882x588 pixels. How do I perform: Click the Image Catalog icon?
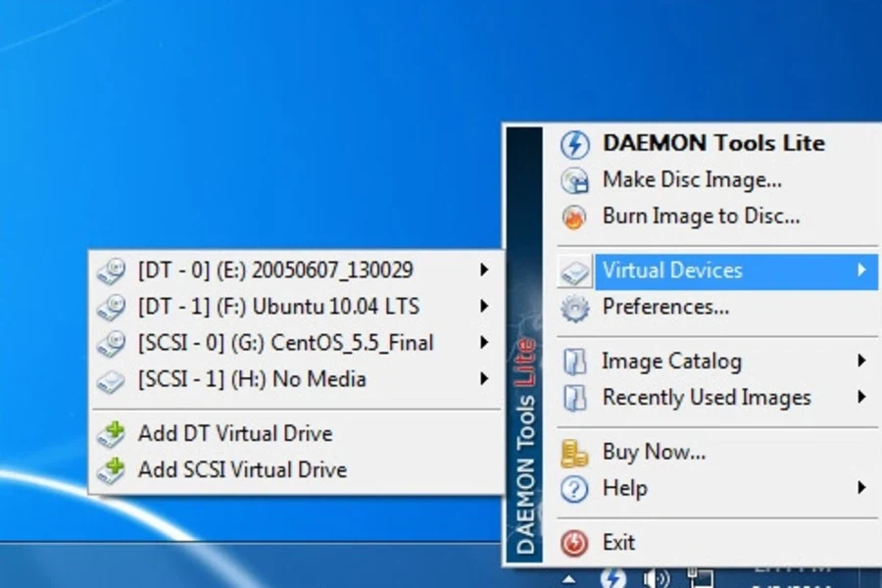click(574, 362)
